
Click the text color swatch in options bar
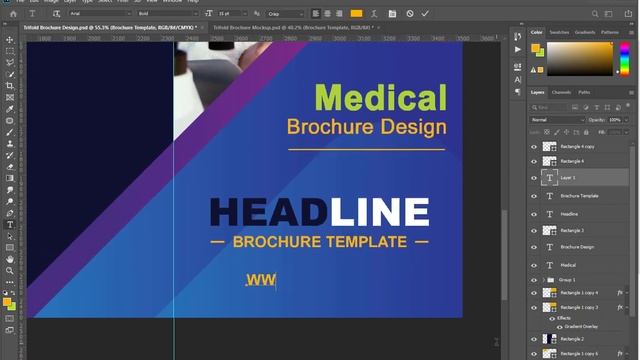356,13
